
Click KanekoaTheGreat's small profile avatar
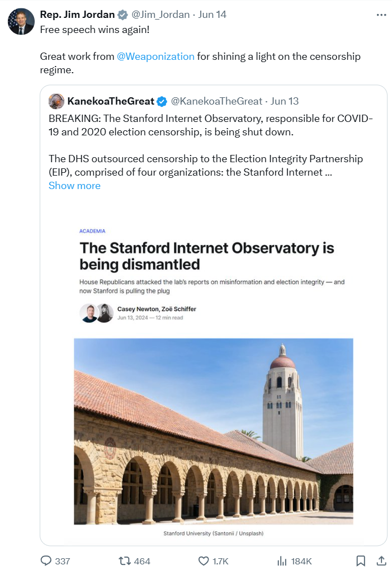(56, 101)
